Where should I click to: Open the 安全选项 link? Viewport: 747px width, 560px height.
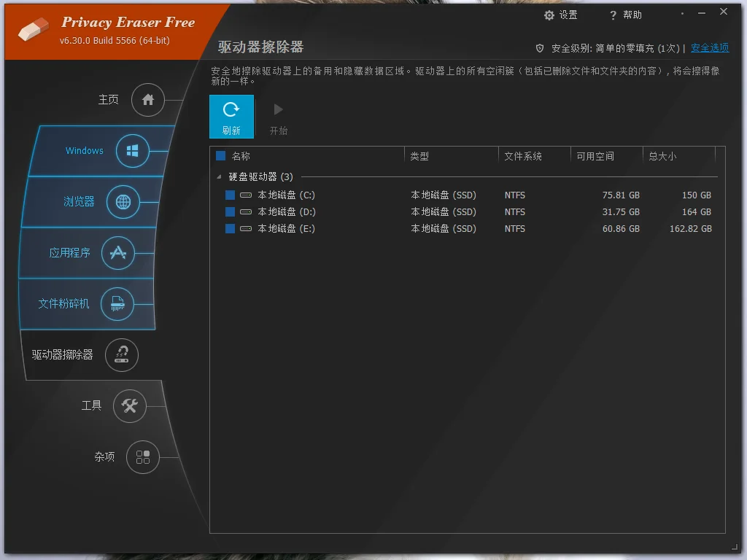tap(710, 47)
